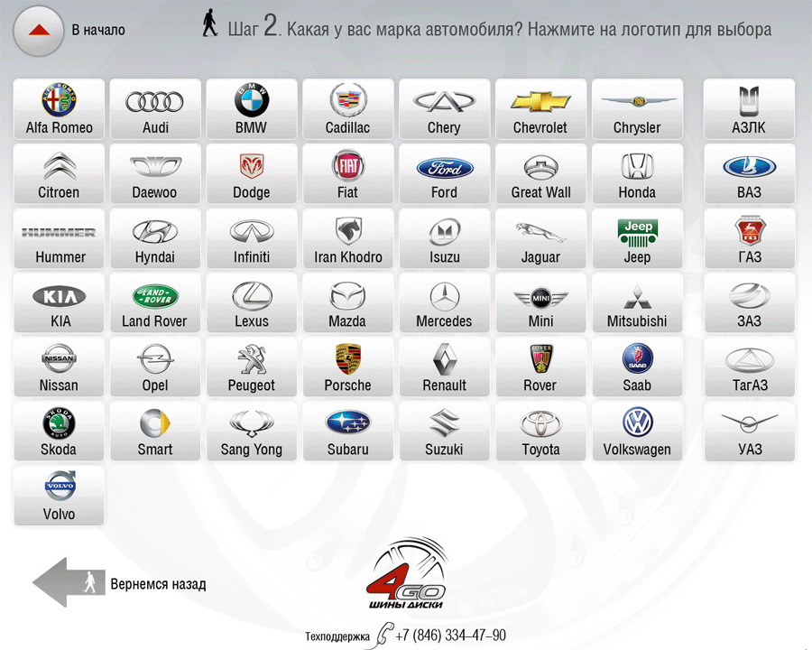Click the 'В начало' label

(98, 30)
